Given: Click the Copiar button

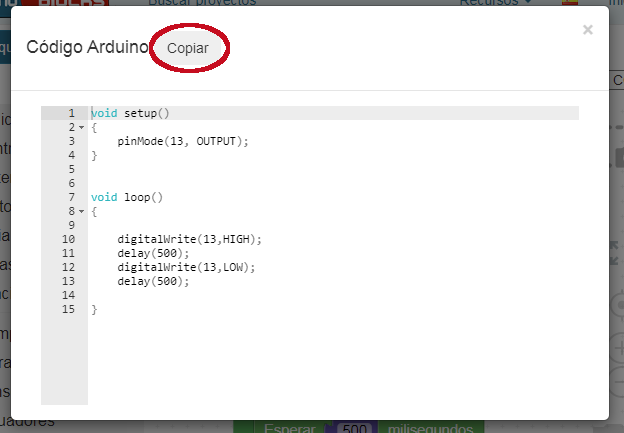Looking at the screenshot, I should click(187, 48).
